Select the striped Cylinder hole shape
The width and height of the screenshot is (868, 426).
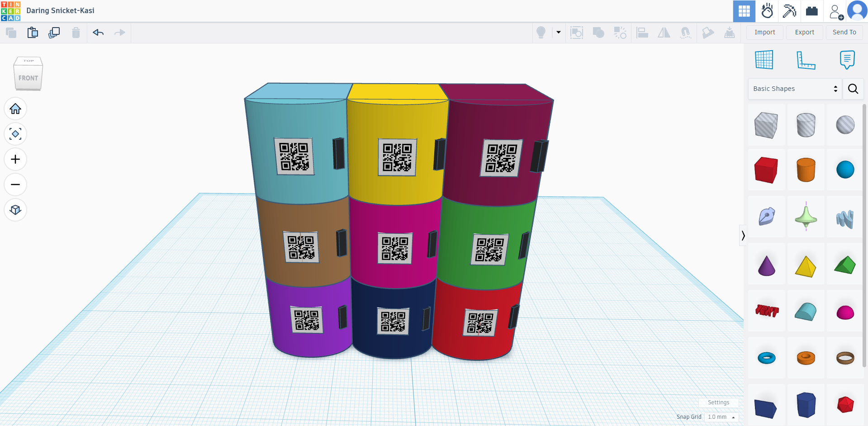[x=806, y=125]
